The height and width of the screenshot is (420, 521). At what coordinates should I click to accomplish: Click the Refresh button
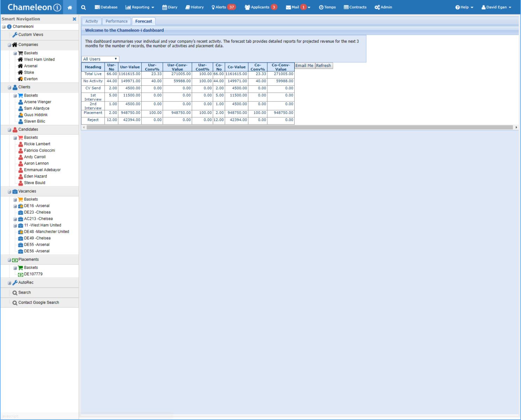click(x=324, y=66)
